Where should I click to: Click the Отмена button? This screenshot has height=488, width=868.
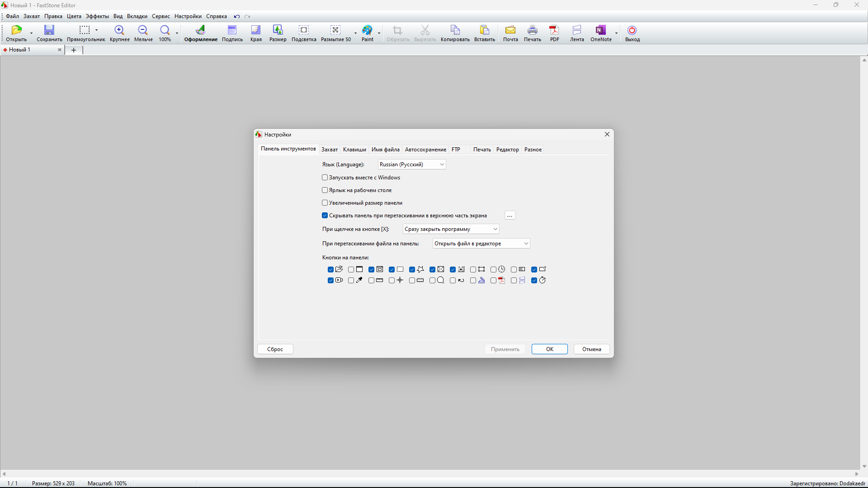click(x=591, y=349)
